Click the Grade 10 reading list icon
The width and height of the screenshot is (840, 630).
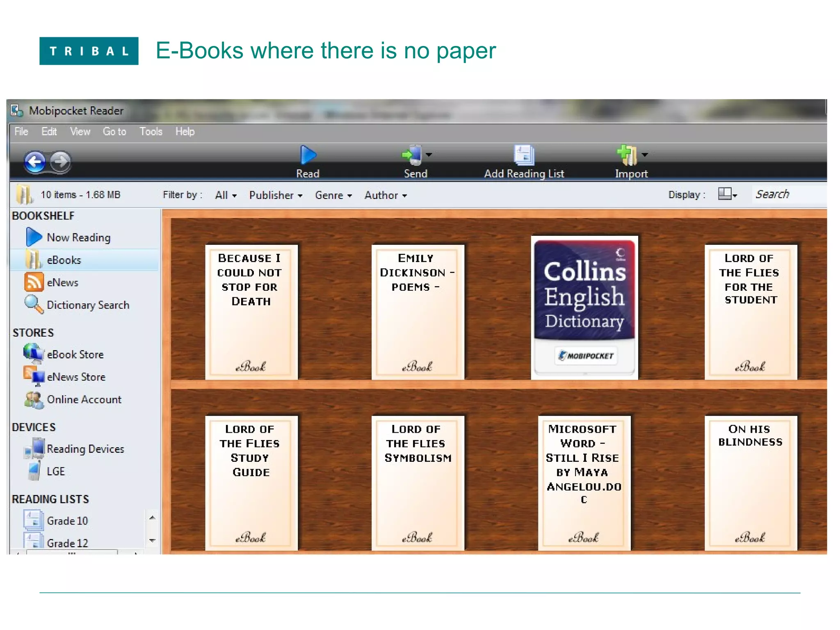click(x=34, y=520)
